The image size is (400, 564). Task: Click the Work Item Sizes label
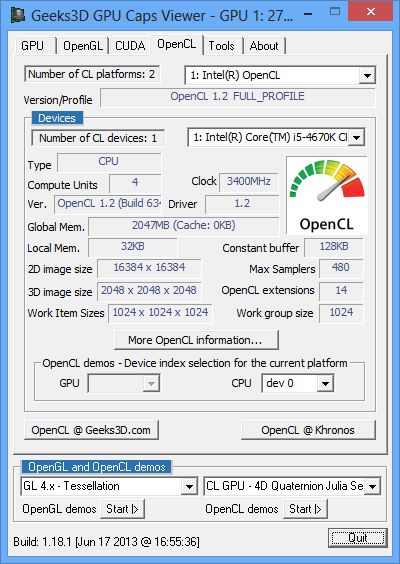click(x=66, y=313)
